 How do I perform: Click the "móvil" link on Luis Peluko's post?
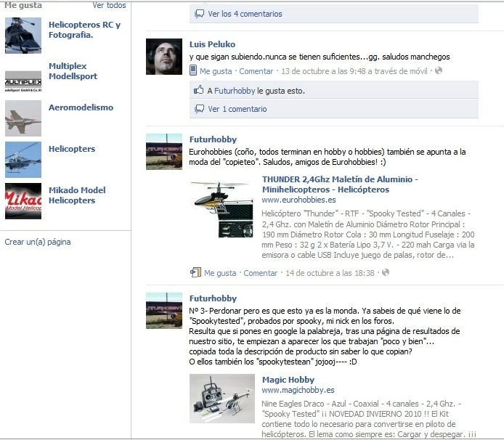point(417,71)
